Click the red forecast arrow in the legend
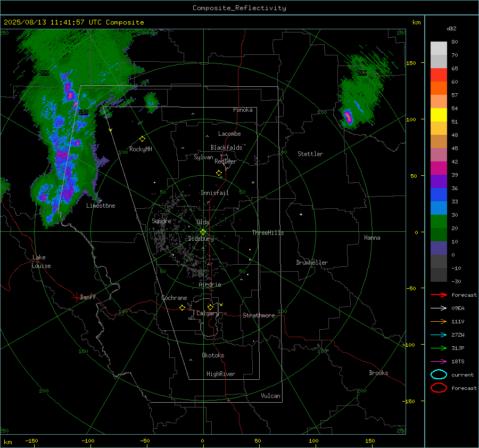The width and height of the screenshot is (479, 448). coord(439,295)
